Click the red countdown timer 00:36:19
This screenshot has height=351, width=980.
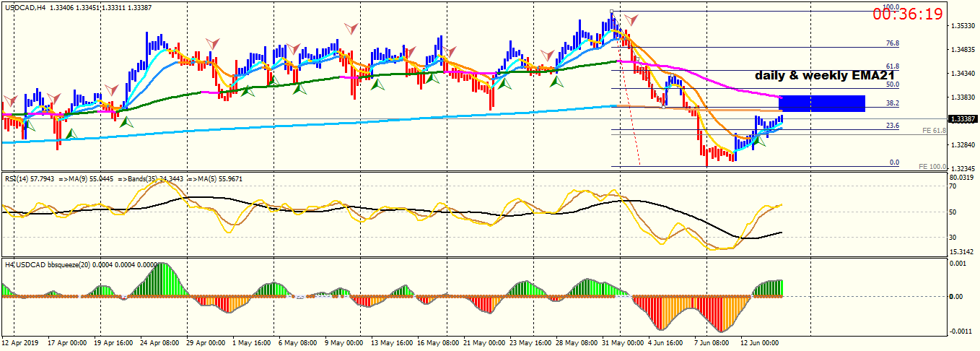click(x=907, y=14)
